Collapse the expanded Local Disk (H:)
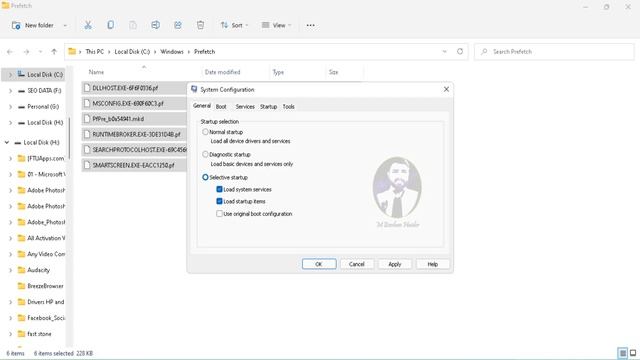The image size is (640, 360). click(x=7, y=142)
